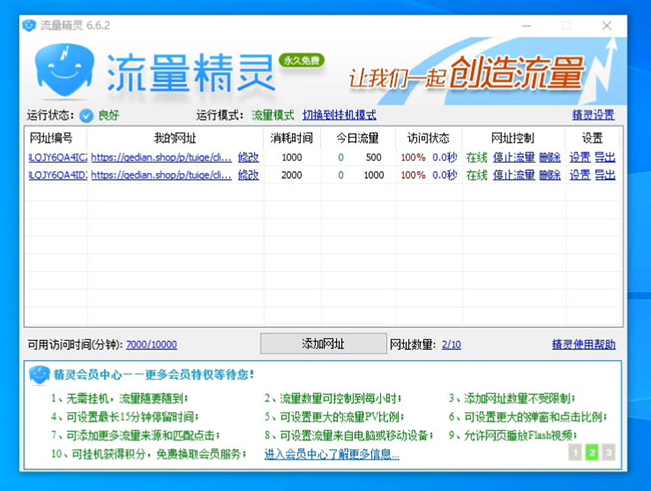The height and width of the screenshot is (491, 651).
Task: Click the 网址编号 column header
Action: tap(51, 138)
